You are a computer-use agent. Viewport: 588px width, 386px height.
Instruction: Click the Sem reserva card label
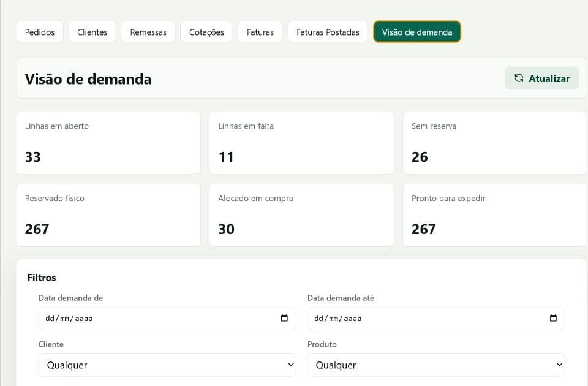(x=434, y=126)
